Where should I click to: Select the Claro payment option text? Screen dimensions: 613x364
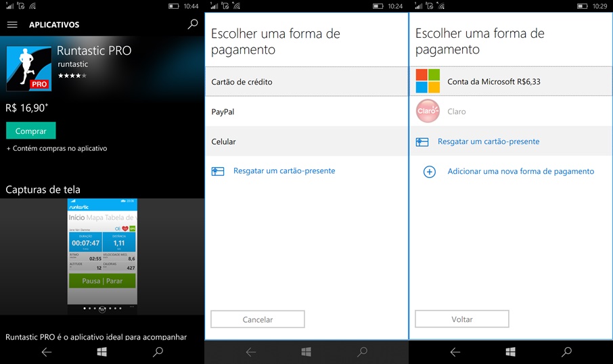pyautogui.click(x=457, y=112)
